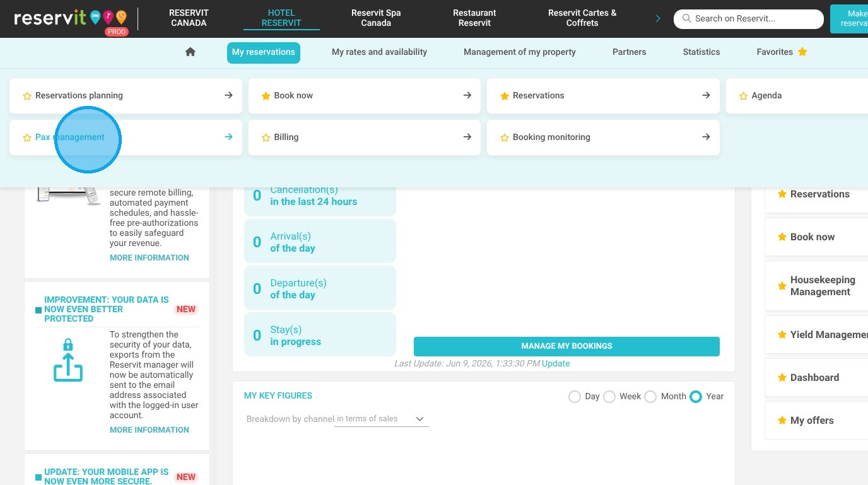This screenshot has height=485, width=868.
Task: Open the Statistics menu
Action: click(x=701, y=52)
